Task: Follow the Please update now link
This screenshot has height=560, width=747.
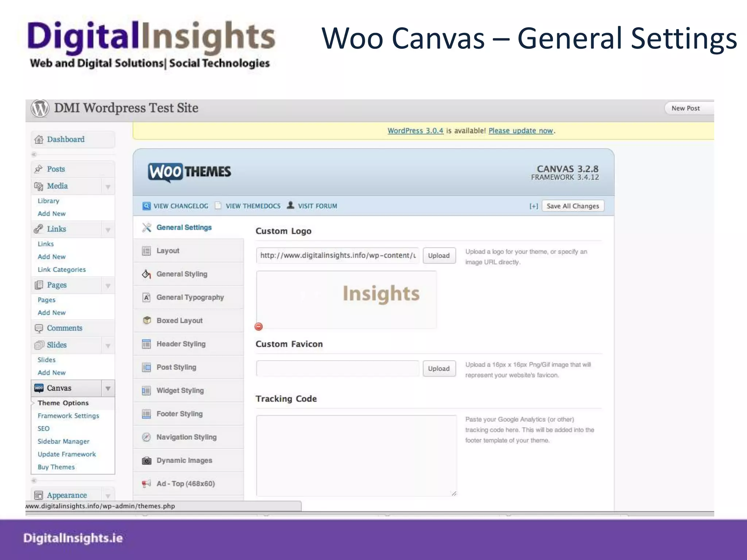Action: point(521,131)
